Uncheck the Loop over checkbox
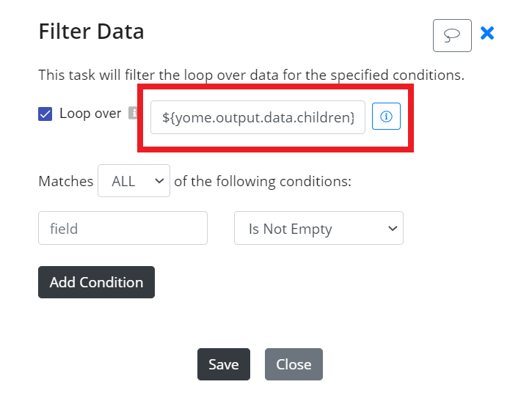521x420 pixels. pos(45,114)
